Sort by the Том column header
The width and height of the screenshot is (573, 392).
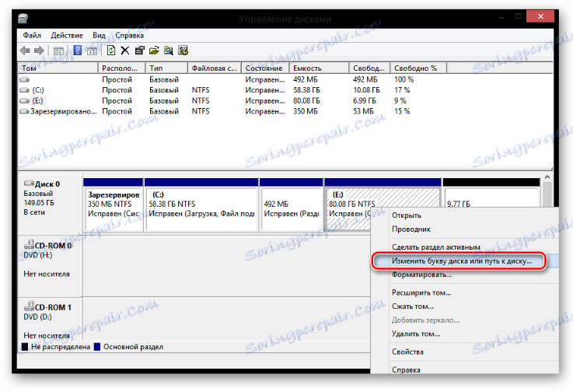point(58,68)
